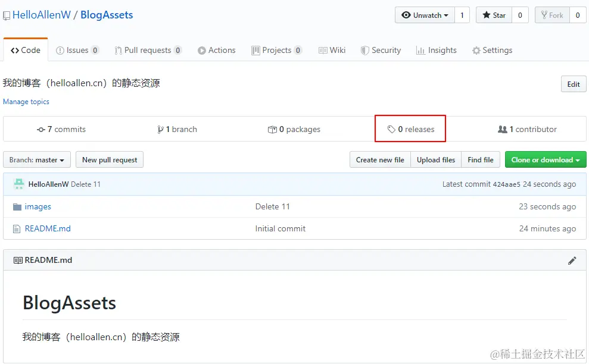Viewport: 589px width, 364px height.
Task: Click the people icon beside 1 contributor
Action: tap(503, 130)
